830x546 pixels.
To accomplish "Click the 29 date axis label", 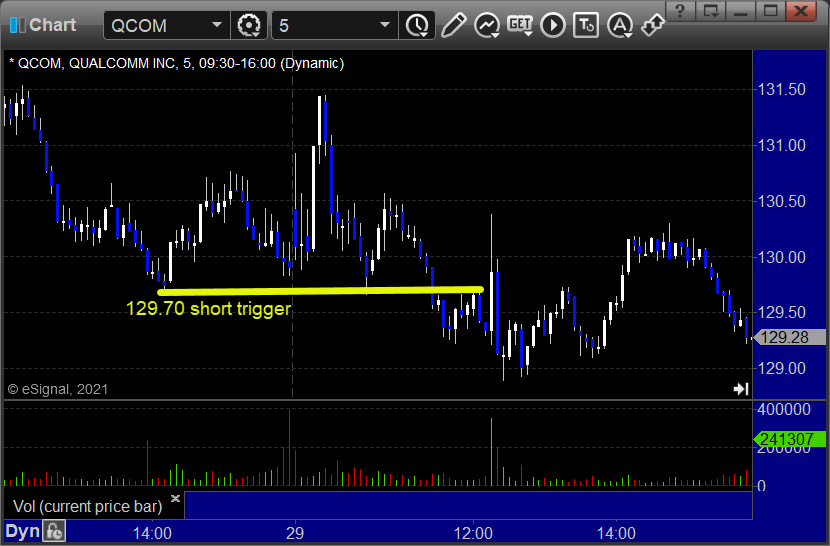I will (295, 533).
